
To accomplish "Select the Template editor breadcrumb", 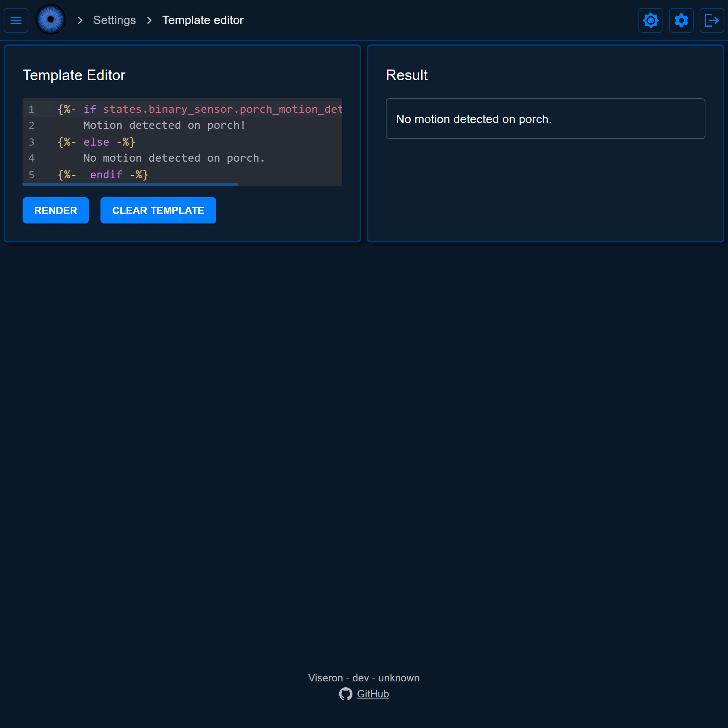I will [x=202, y=20].
